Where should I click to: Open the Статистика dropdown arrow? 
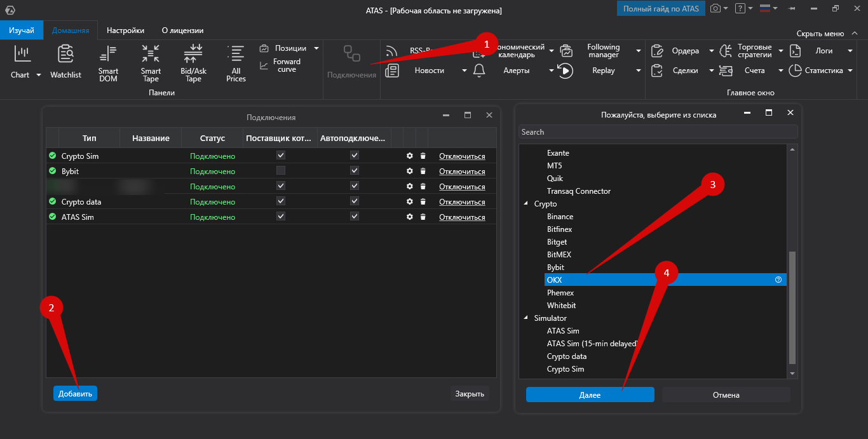(850, 71)
